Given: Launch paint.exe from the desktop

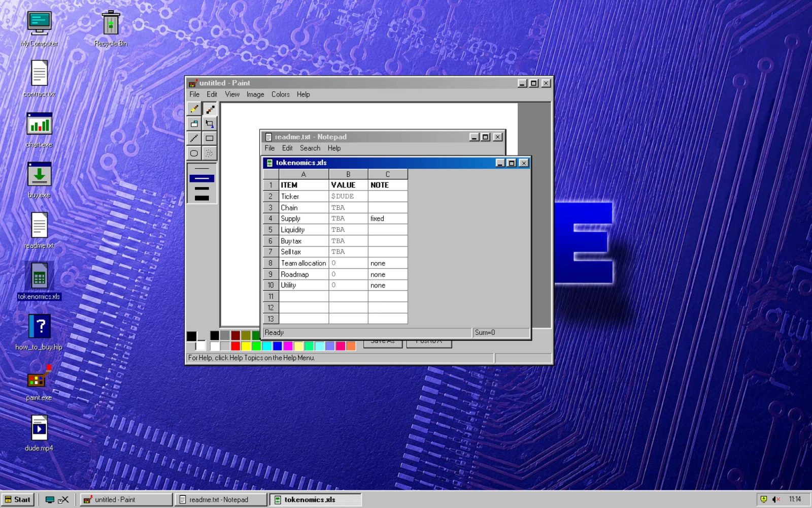Looking at the screenshot, I should click(39, 383).
